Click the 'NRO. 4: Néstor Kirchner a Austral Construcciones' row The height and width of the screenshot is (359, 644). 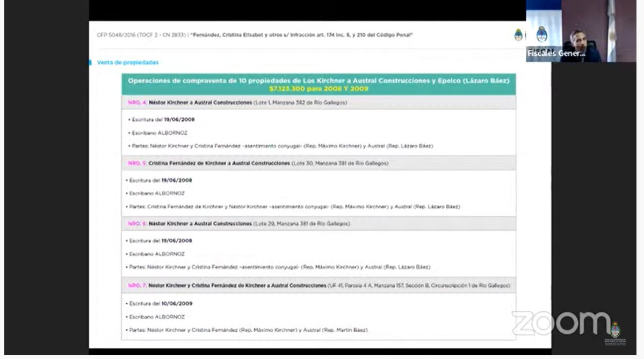point(319,102)
